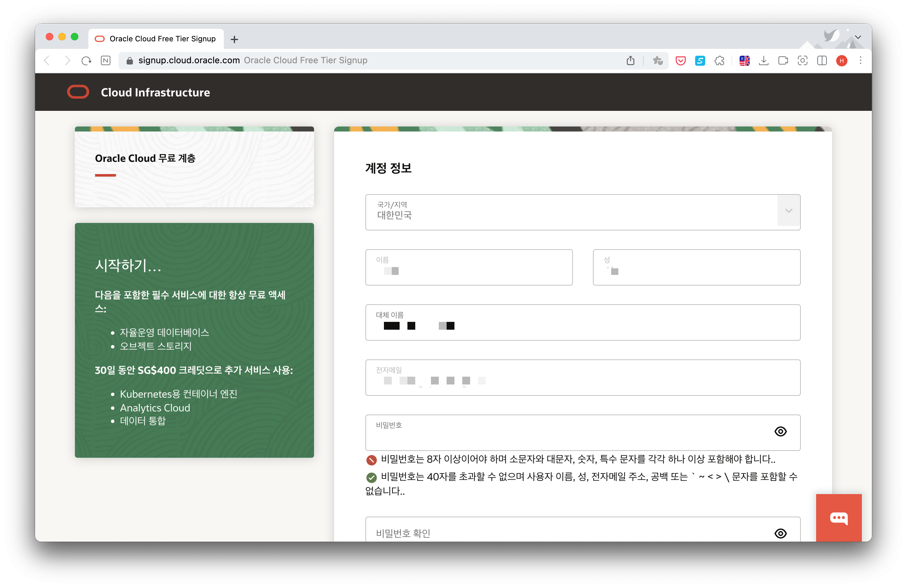
Task: Click the Pocket save icon in toolbar
Action: [x=680, y=60]
